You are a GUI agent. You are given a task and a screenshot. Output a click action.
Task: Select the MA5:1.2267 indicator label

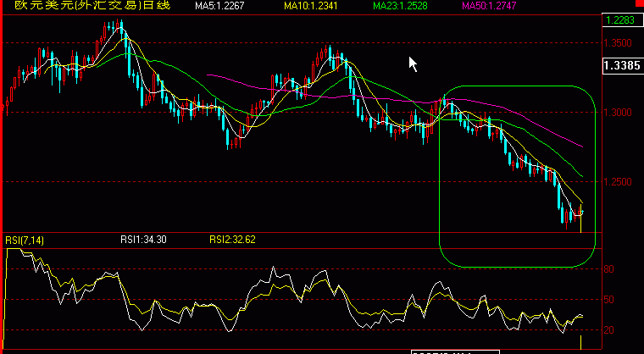click(219, 6)
